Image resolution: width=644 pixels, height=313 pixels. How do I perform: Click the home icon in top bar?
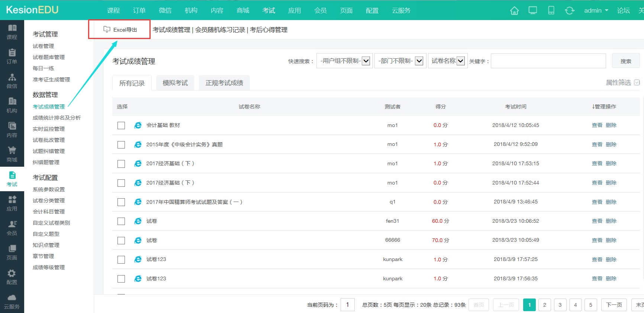(514, 10)
